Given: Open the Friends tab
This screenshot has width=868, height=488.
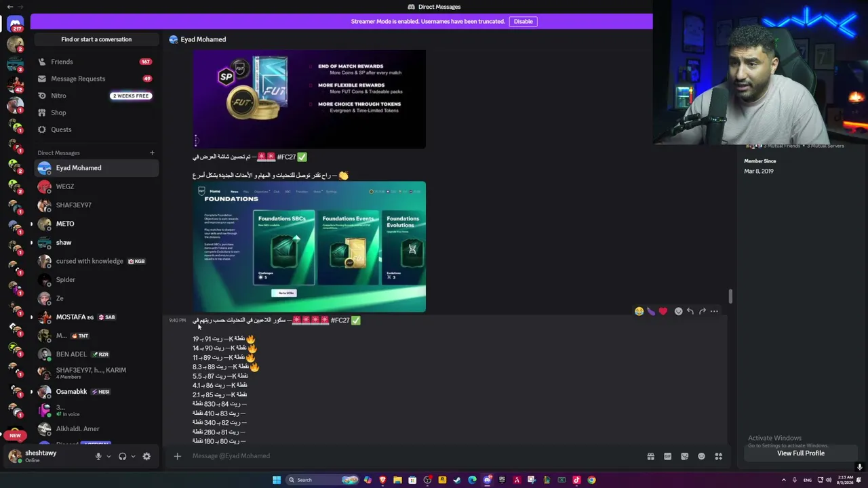Looking at the screenshot, I should [x=96, y=62].
